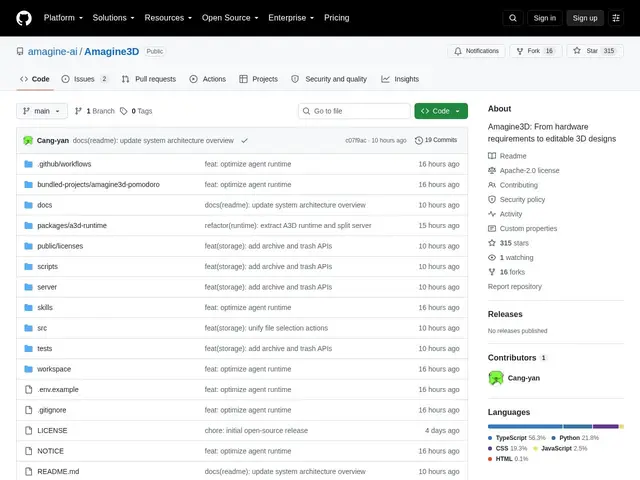The width and height of the screenshot is (640, 480).
Task: Switch to the Issues tab
Action: pyautogui.click(x=84, y=79)
